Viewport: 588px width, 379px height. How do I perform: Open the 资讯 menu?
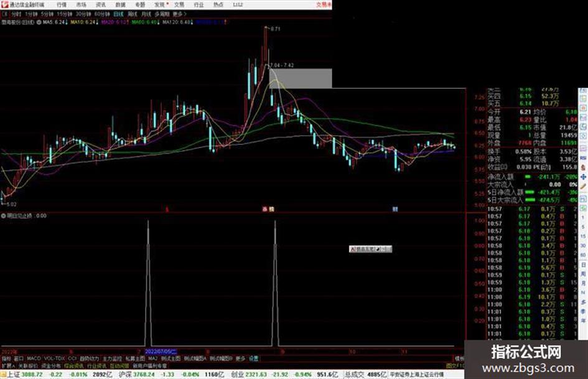[101, 4]
